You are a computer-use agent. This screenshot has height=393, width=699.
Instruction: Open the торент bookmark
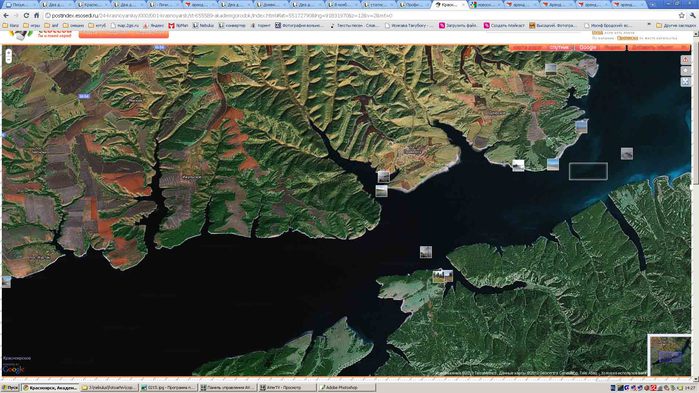(x=260, y=26)
